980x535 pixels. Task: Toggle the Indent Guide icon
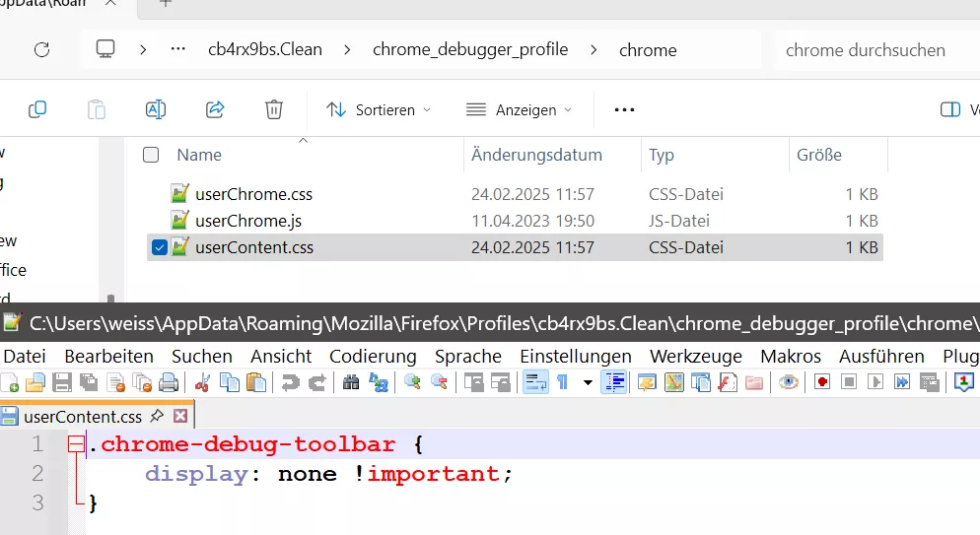click(614, 382)
